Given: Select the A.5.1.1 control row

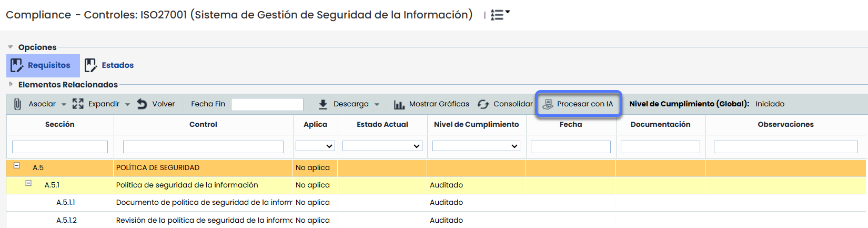Looking at the screenshot, I should (204, 203).
